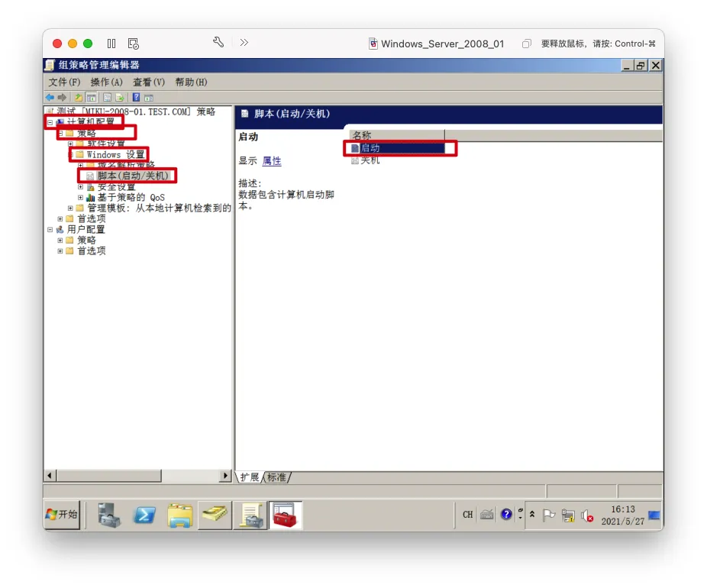Click the 属性 link

point(272,161)
